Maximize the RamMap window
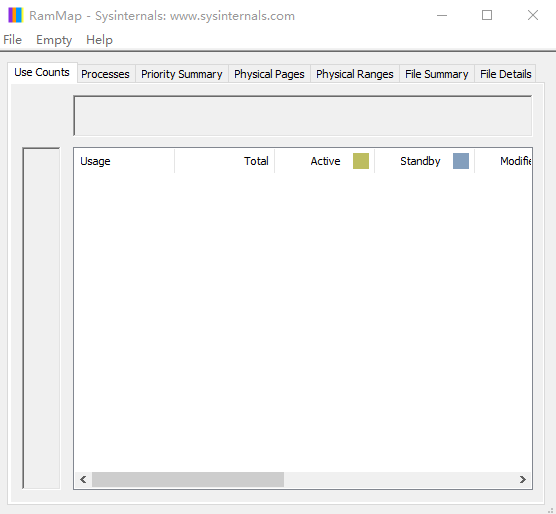The width and height of the screenshot is (556, 514). (487, 15)
